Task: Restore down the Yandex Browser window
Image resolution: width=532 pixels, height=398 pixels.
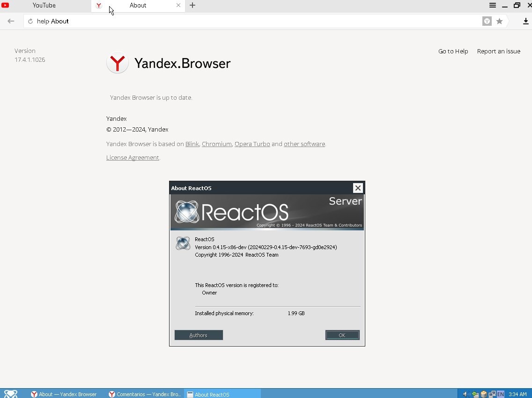Action: coord(517,5)
